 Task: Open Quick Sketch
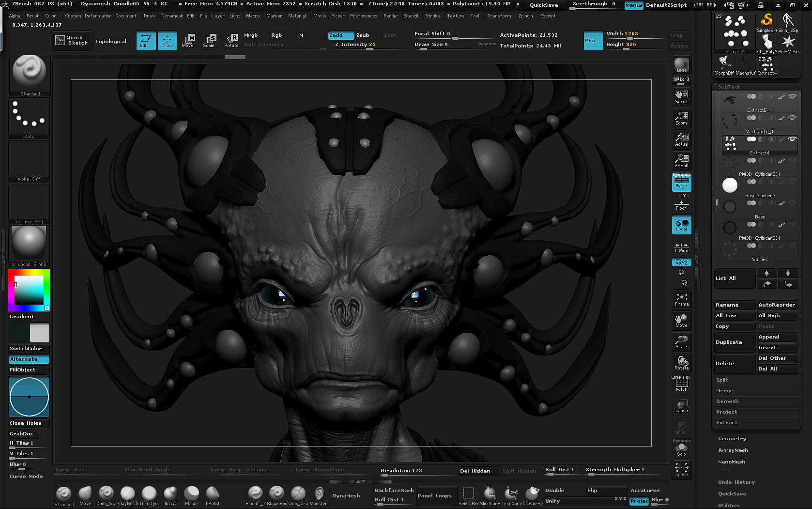72,41
